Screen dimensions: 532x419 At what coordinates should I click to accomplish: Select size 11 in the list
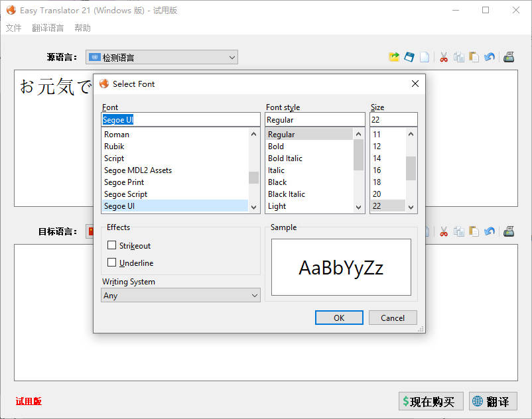(x=388, y=134)
